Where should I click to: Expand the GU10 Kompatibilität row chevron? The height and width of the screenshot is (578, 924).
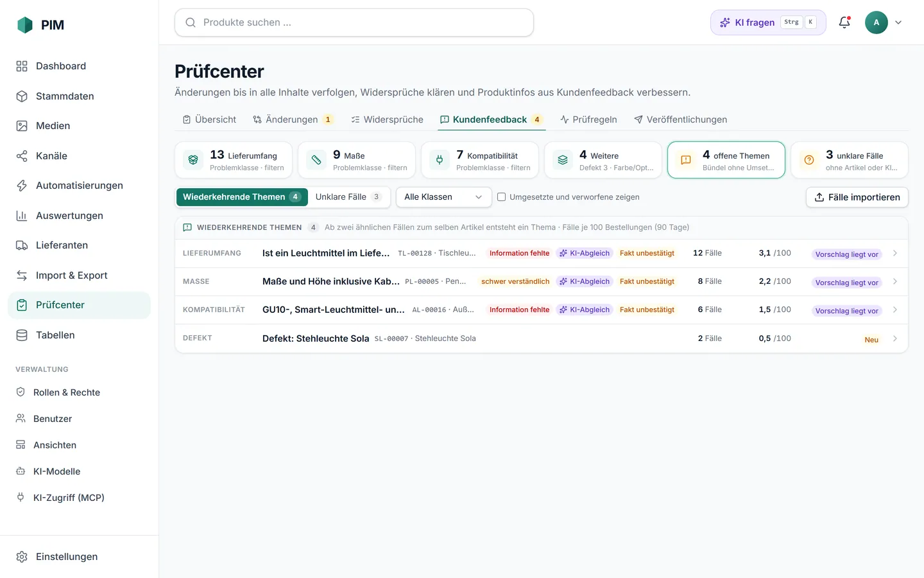coord(895,310)
